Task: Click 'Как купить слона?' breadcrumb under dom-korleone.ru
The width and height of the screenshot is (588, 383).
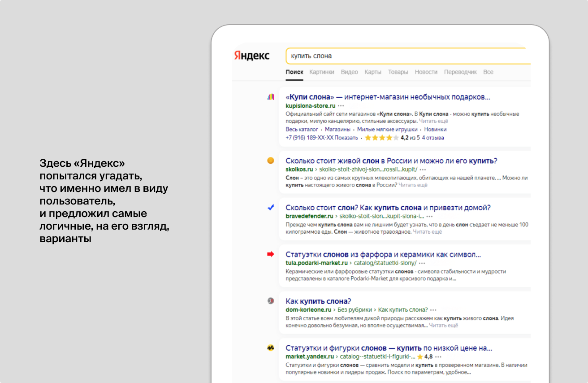Action: pyautogui.click(x=403, y=309)
